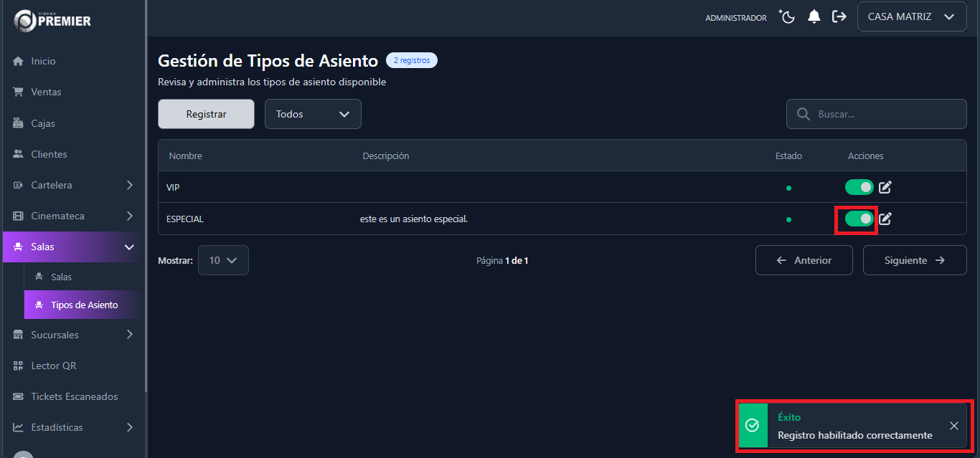Toggle off the VIP status switch

point(859,187)
